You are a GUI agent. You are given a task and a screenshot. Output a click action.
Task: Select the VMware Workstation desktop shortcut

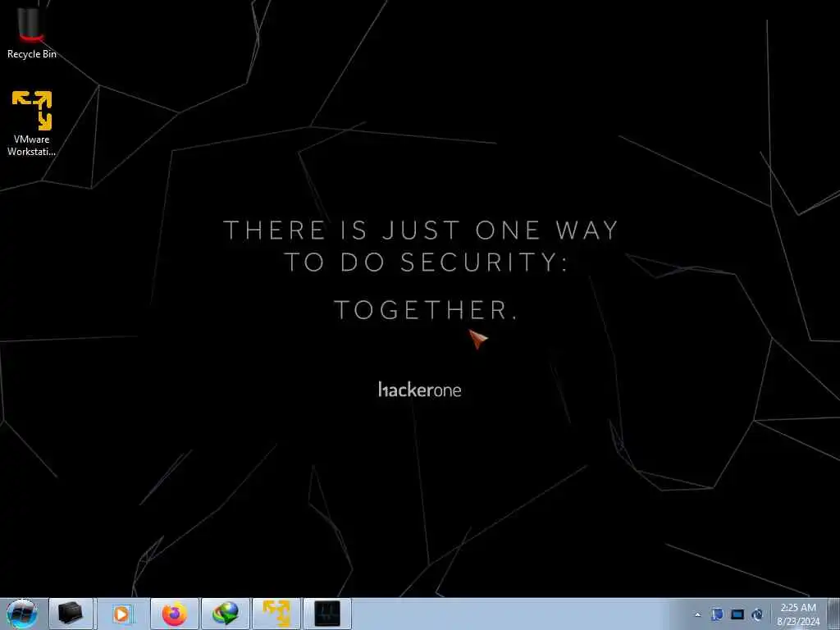[32, 124]
